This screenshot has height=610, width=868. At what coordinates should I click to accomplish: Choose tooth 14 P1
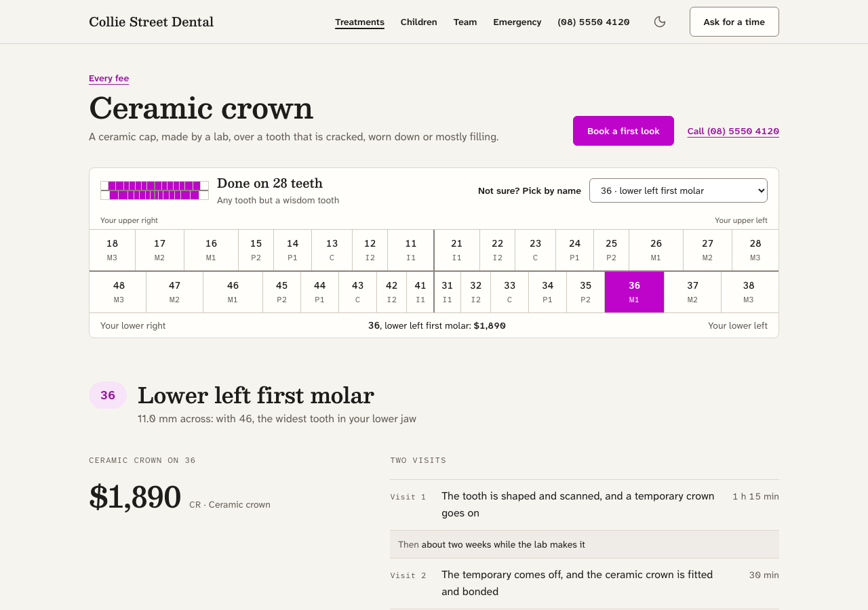(x=292, y=250)
